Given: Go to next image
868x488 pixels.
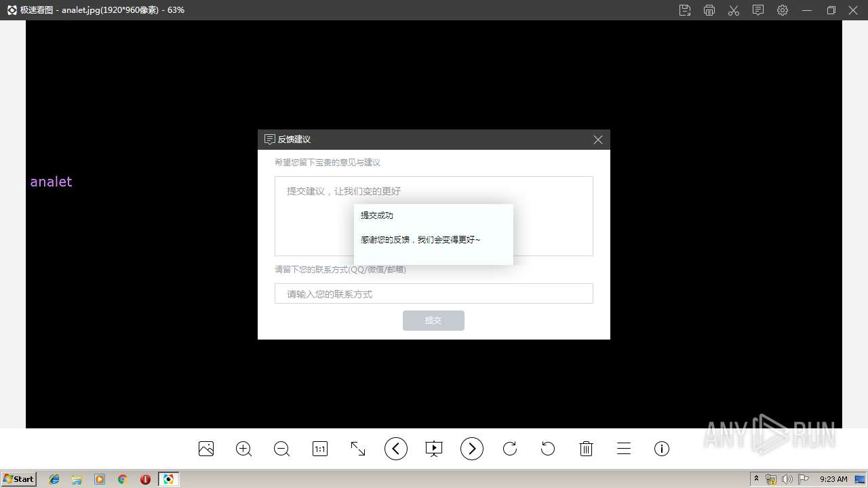Looking at the screenshot, I should [472, 449].
